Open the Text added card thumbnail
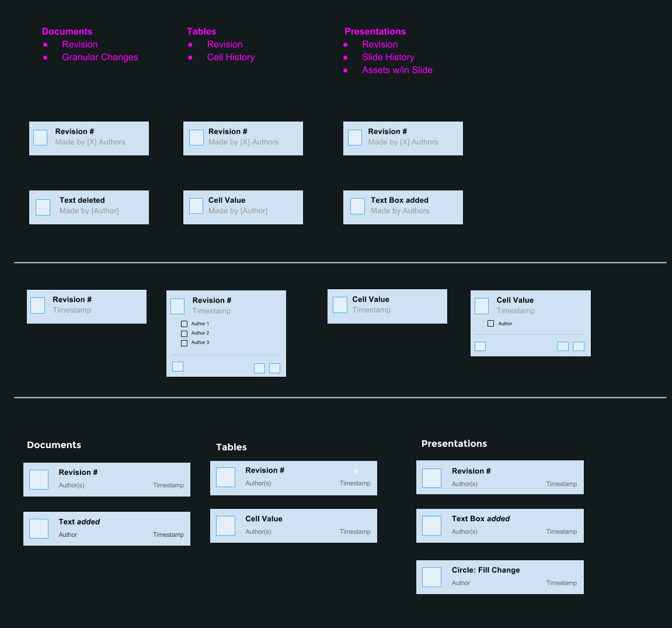 tap(39, 529)
